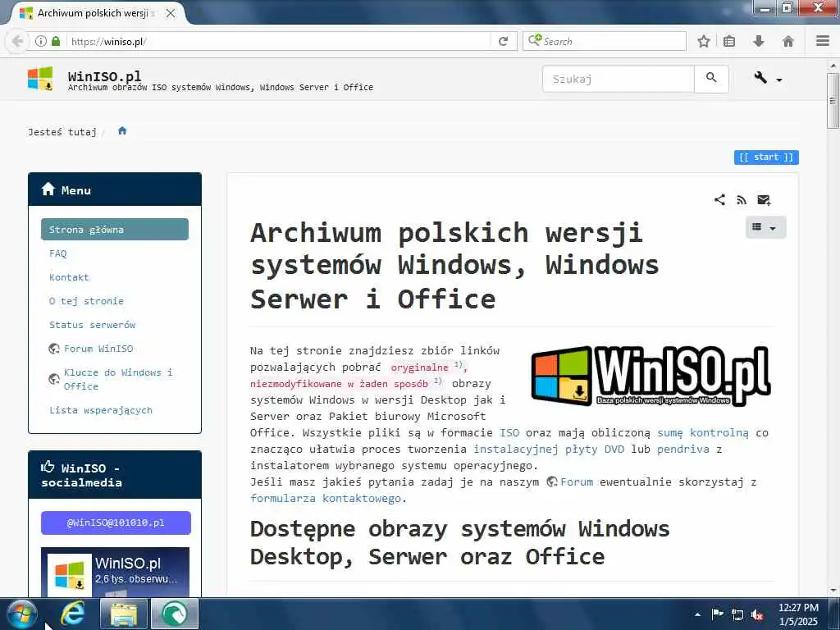
Task: Expand the table of contents list dropdown
Action: [765, 227]
